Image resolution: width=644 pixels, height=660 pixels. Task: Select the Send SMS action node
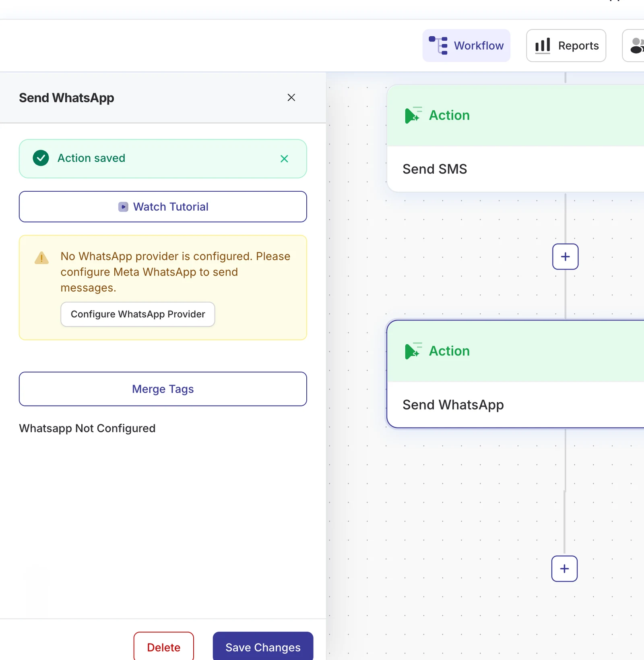coord(515,138)
